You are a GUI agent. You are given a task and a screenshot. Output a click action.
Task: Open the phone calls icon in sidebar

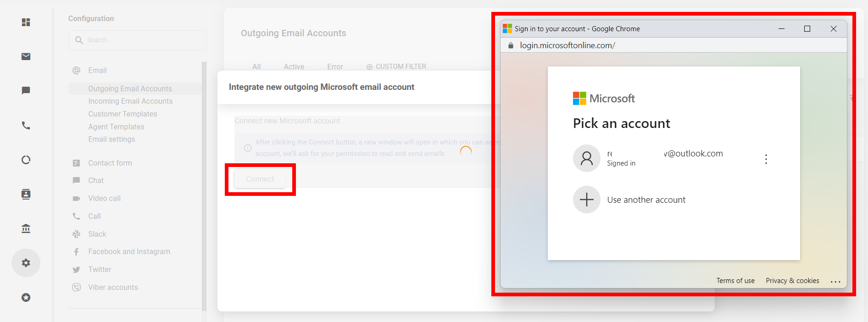(x=26, y=125)
